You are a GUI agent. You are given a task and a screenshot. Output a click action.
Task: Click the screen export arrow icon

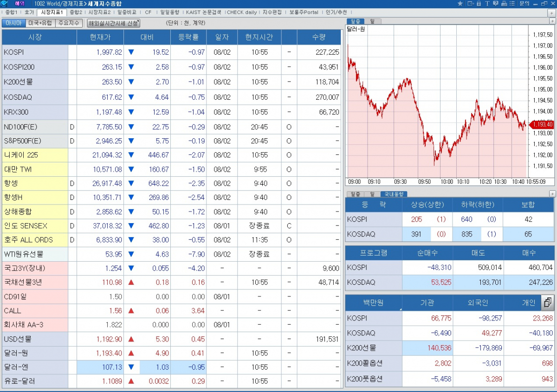470,4
